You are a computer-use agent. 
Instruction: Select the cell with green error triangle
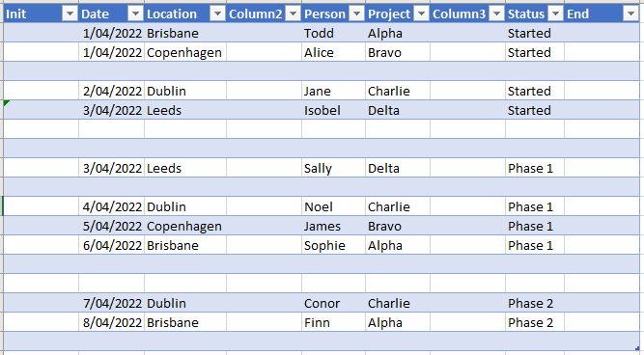point(42,110)
